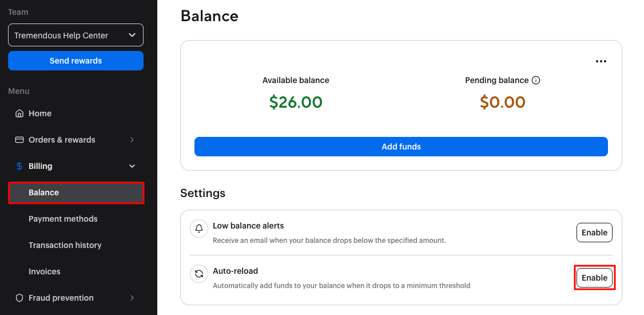644x315 pixels.
Task: Click the Pending balance info icon
Action: tap(536, 80)
